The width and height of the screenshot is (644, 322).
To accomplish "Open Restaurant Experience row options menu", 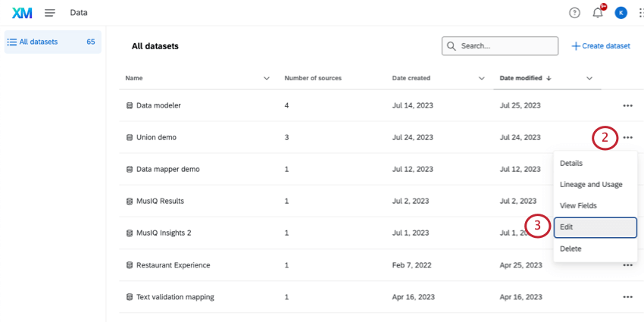I will pyautogui.click(x=627, y=265).
